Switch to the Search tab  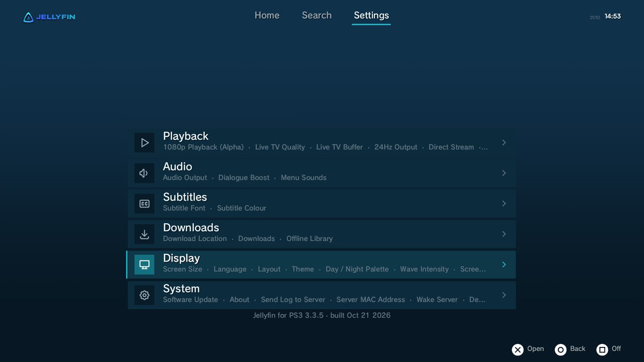(316, 15)
